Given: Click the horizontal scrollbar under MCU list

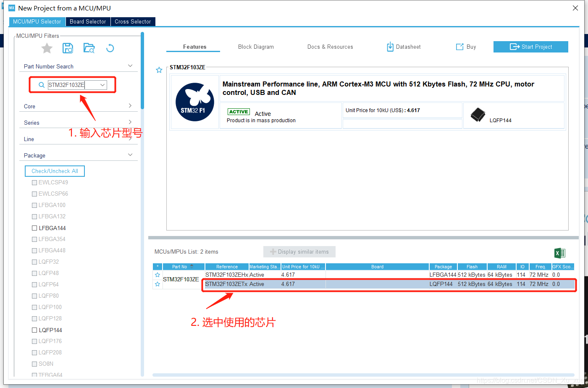Looking at the screenshot, I should (x=363, y=375).
